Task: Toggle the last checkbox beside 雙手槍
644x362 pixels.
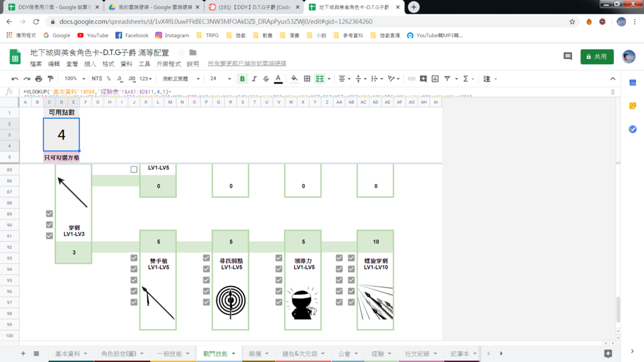Action: [x=134, y=302]
